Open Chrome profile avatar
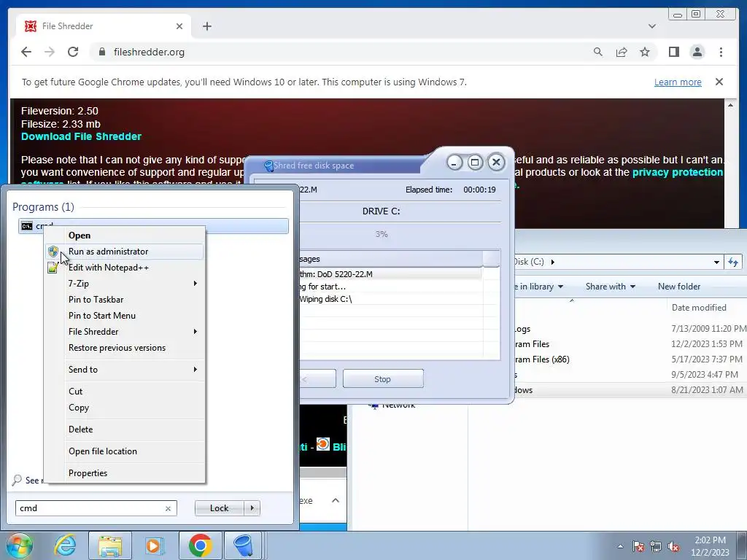747x560 pixels. [697, 52]
